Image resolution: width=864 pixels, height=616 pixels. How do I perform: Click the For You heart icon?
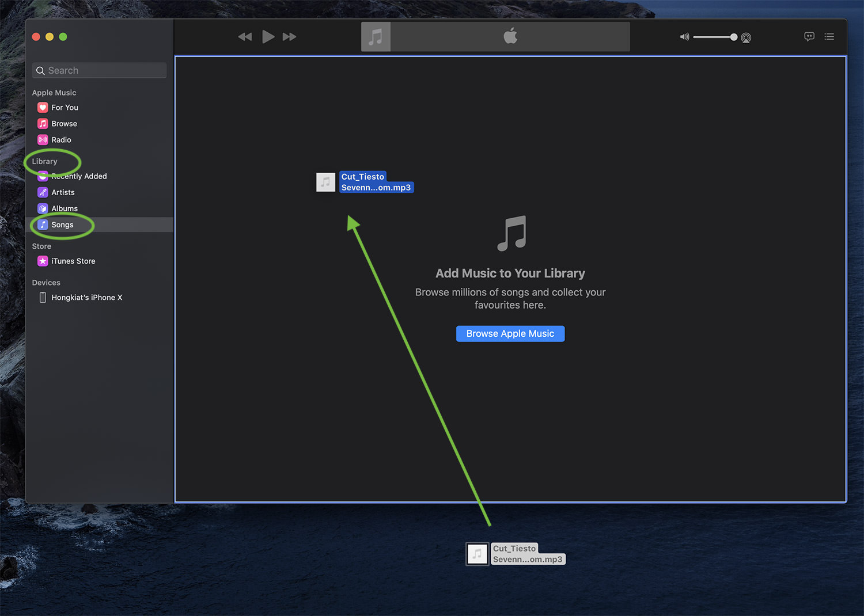click(43, 108)
